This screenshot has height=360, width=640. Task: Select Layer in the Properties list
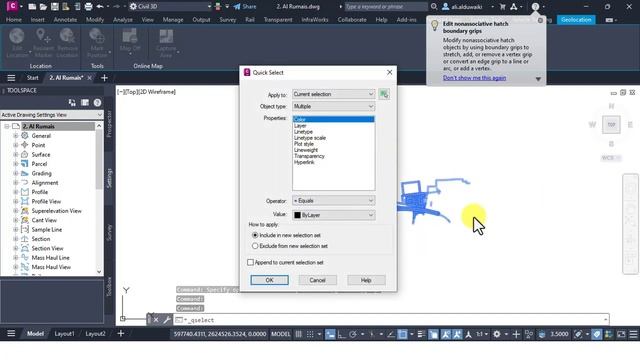300,126
